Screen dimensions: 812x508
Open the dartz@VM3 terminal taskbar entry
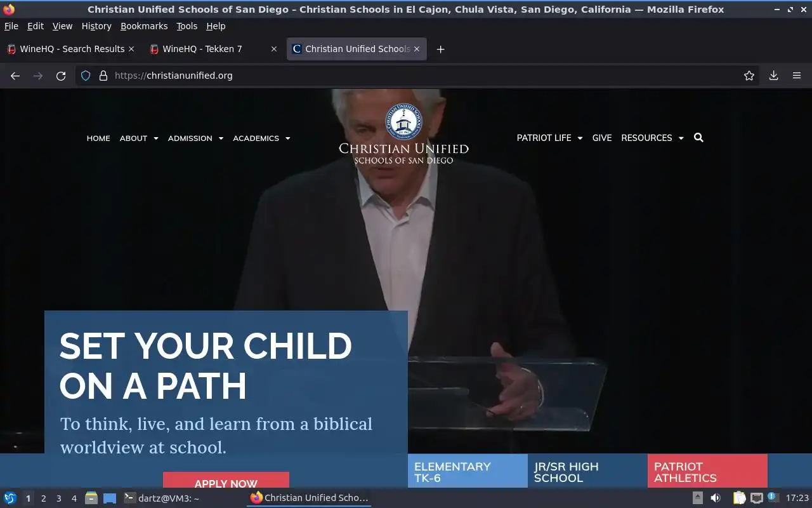(162, 498)
